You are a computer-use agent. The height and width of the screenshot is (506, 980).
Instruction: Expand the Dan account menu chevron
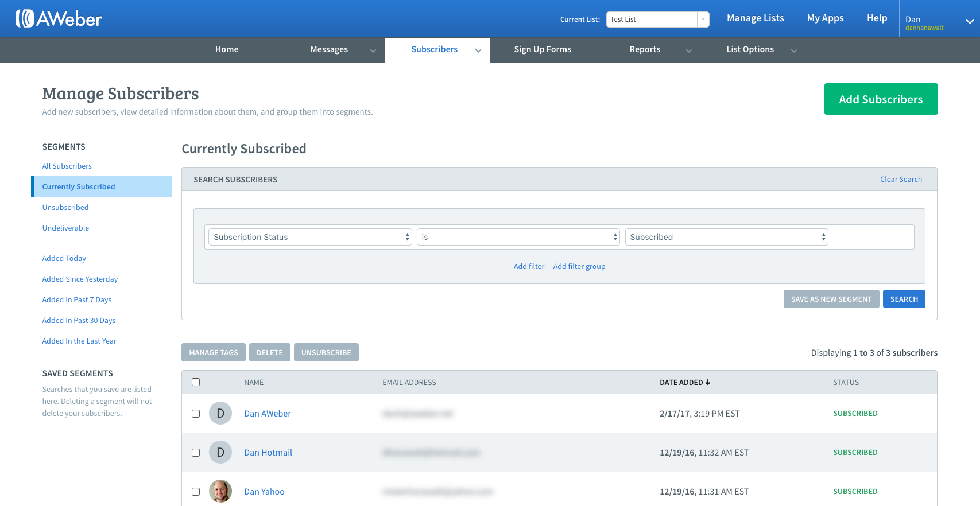click(970, 21)
